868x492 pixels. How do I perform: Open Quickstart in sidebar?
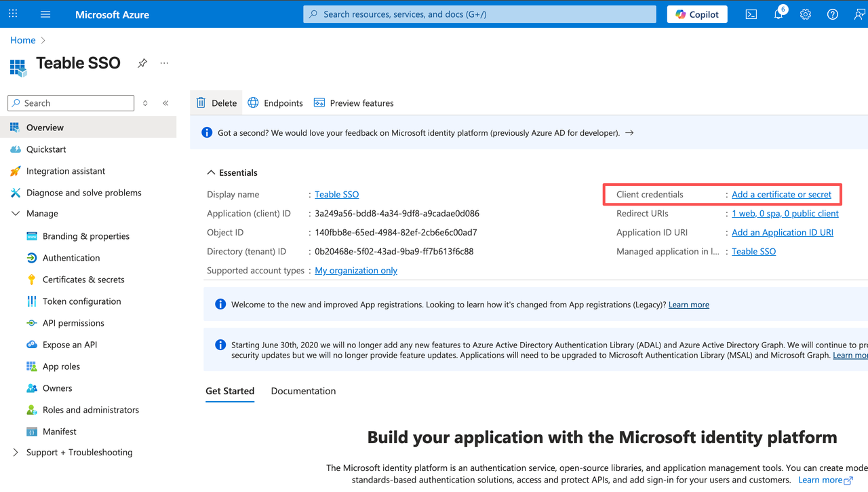[46, 149]
